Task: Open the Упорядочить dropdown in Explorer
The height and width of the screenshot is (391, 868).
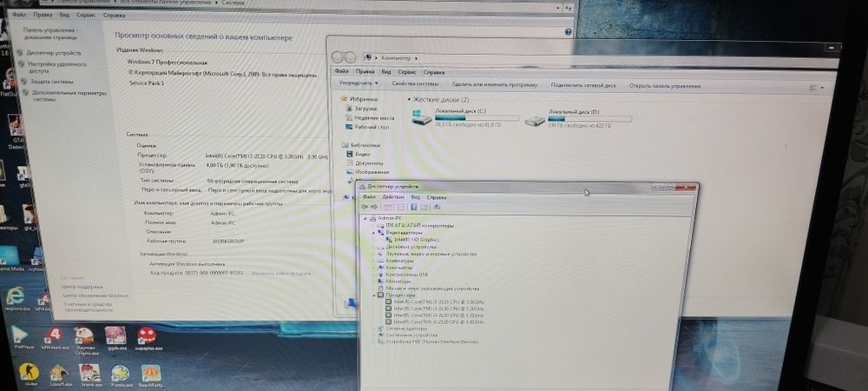Action: tap(358, 83)
